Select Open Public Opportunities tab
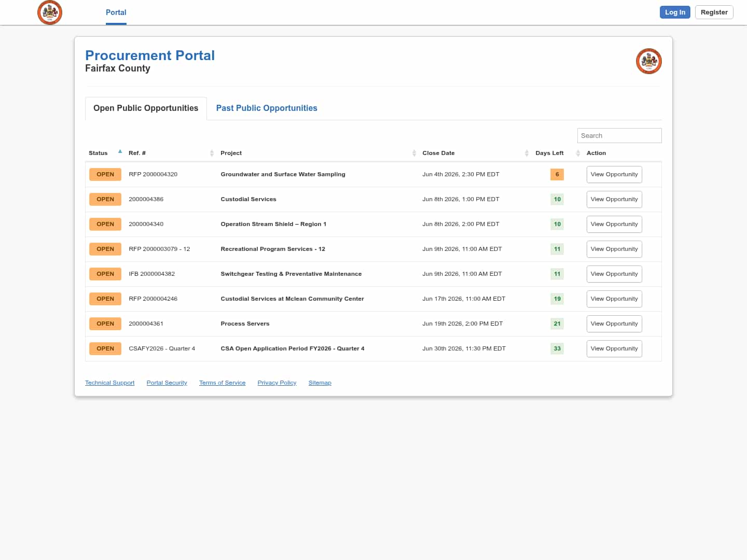This screenshot has width=747, height=560. click(146, 108)
